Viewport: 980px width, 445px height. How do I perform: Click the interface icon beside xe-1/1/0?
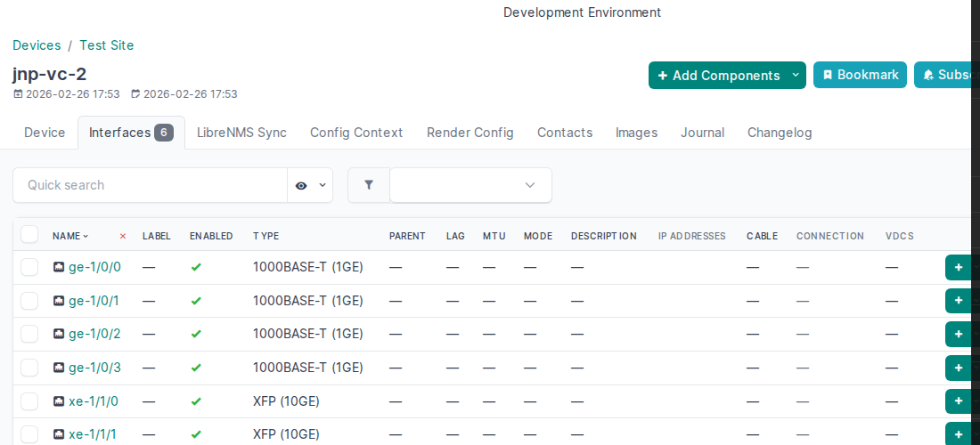59,401
